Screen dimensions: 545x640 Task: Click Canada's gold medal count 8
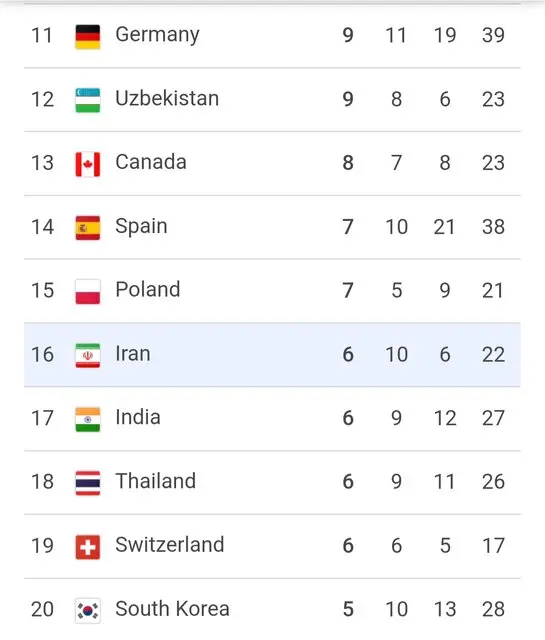click(x=348, y=163)
